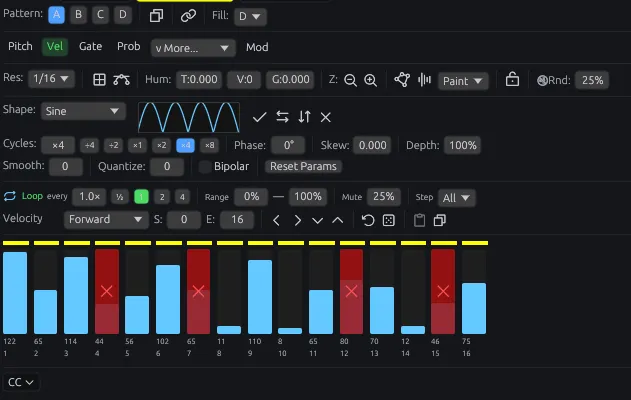631x400 pixels.
Task: Toggle the grid view icon
Action: pos(99,80)
